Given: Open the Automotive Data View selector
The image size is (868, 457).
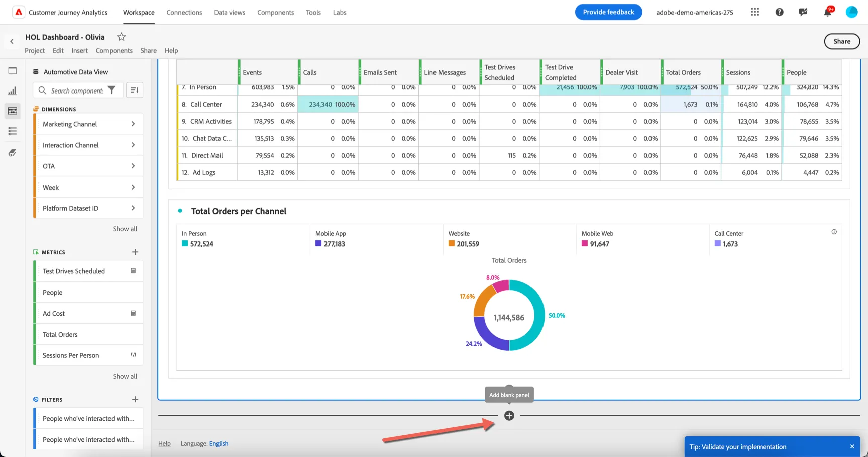Looking at the screenshot, I should 71,72.
